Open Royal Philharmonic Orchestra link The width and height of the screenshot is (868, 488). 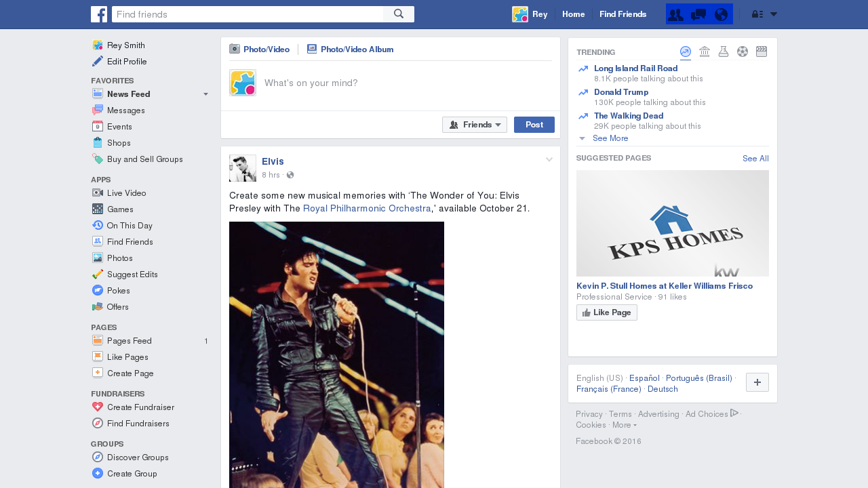coord(367,209)
